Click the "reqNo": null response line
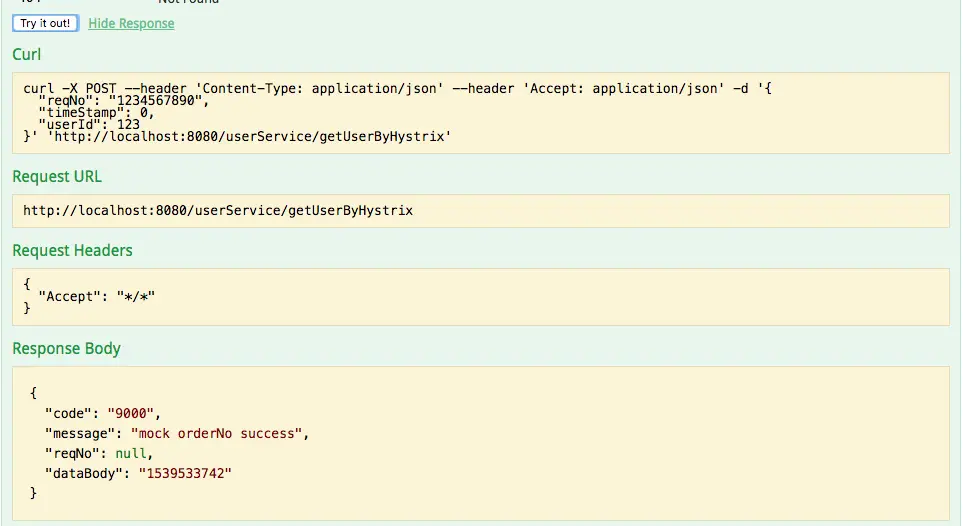This screenshot has width=963, height=526. coord(98,453)
